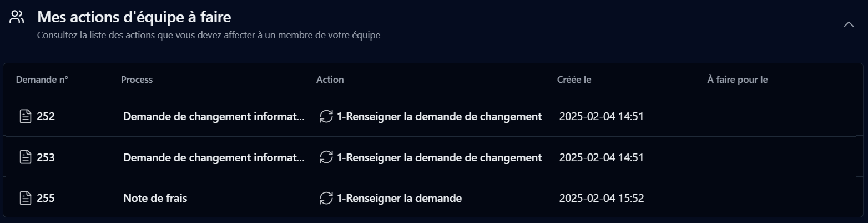Screen dimensions: 868x223
Task: Sort by the Créée le column header
Action: pyautogui.click(x=574, y=80)
